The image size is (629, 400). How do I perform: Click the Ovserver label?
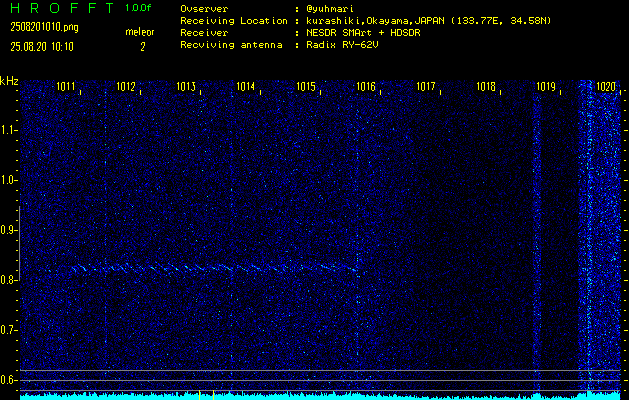coord(204,9)
